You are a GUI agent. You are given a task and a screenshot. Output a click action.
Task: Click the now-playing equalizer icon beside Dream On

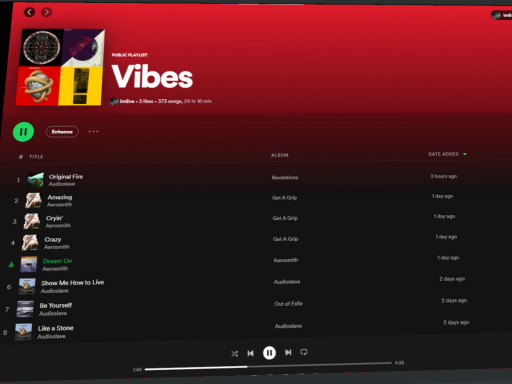coord(11,265)
